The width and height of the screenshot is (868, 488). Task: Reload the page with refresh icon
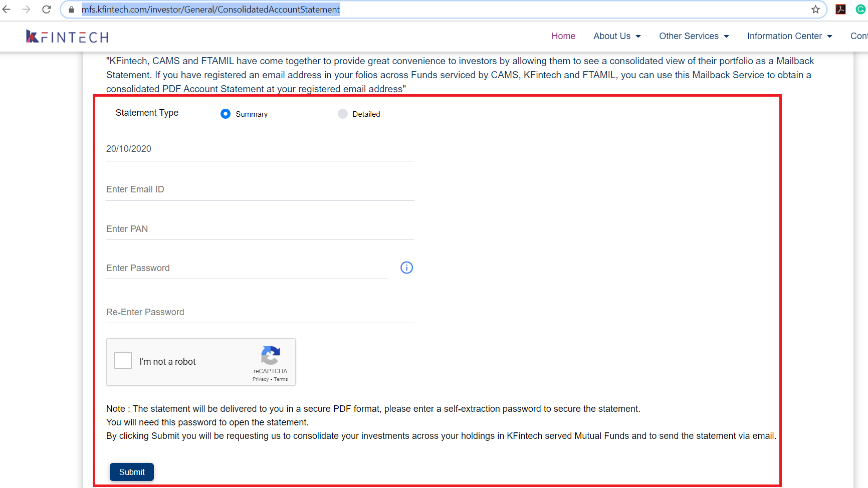coord(46,10)
